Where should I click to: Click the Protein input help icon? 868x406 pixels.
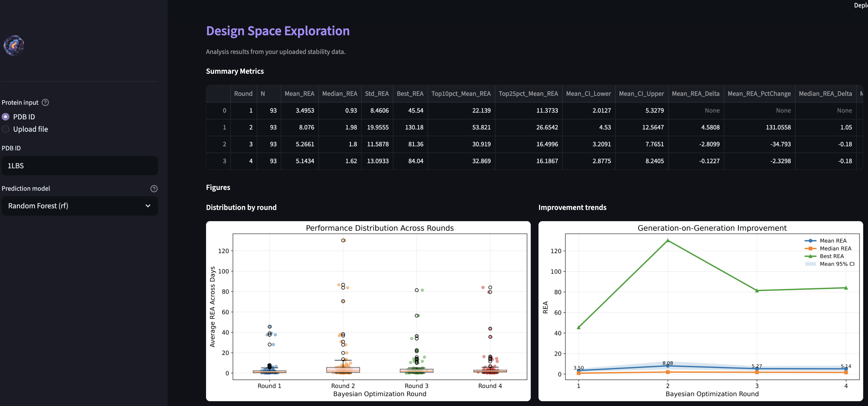(45, 102)
